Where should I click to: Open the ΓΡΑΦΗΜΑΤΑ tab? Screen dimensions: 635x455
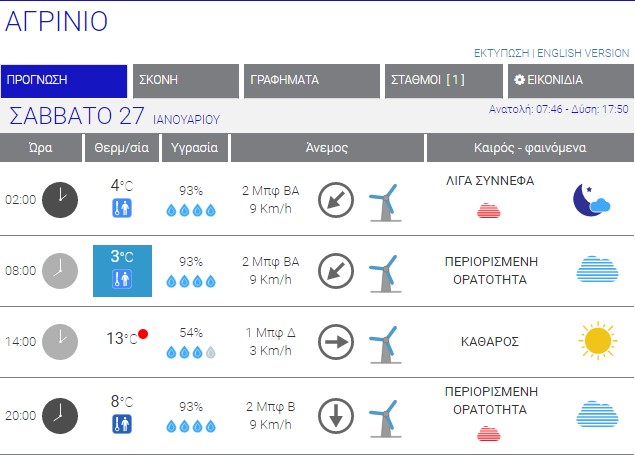pos(310,81)
